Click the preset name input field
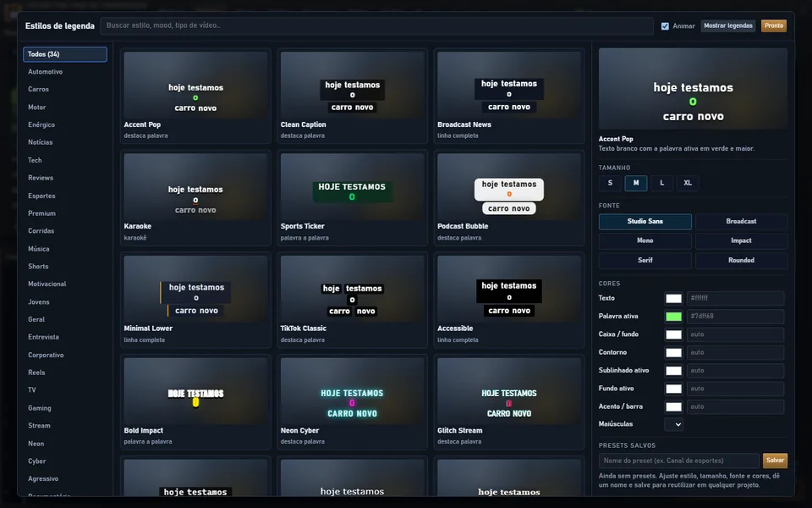 click(679, 461)
